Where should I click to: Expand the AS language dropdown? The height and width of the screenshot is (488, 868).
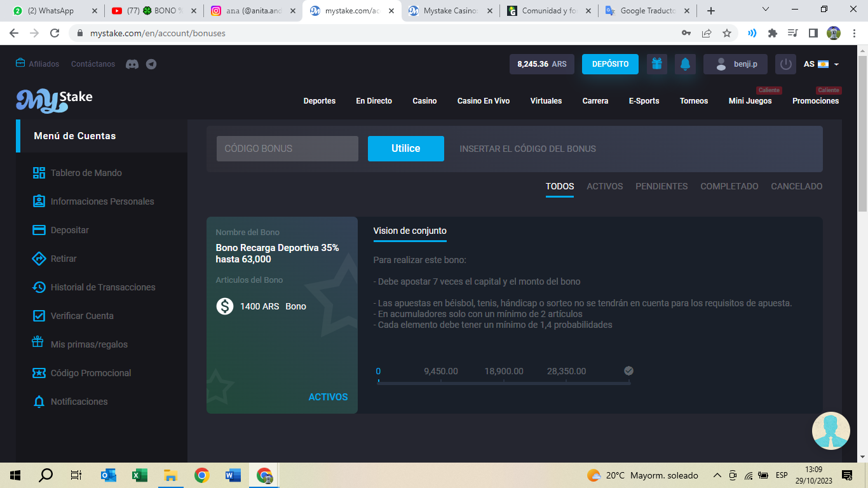(x=821, y=64)
